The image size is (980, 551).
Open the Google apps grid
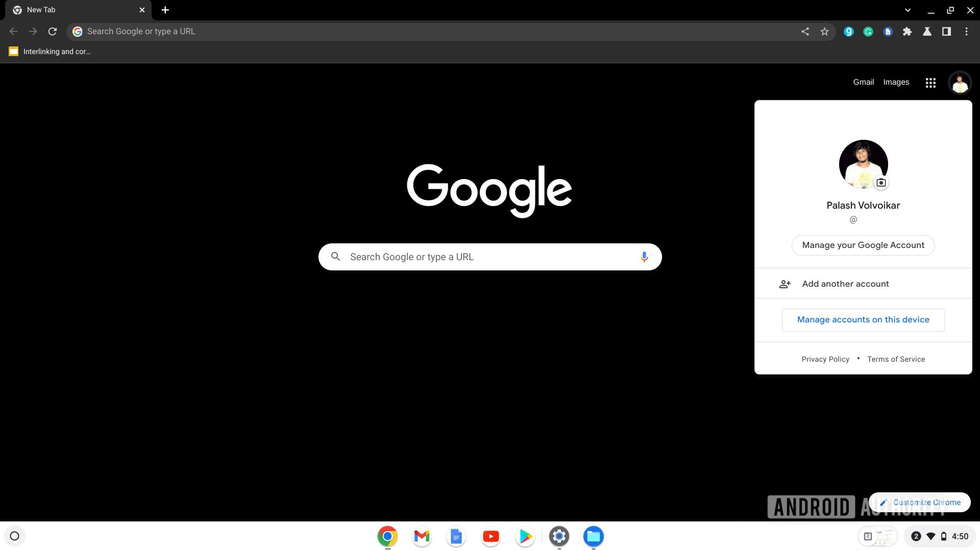pyautogui.click(x=930, y=83)
